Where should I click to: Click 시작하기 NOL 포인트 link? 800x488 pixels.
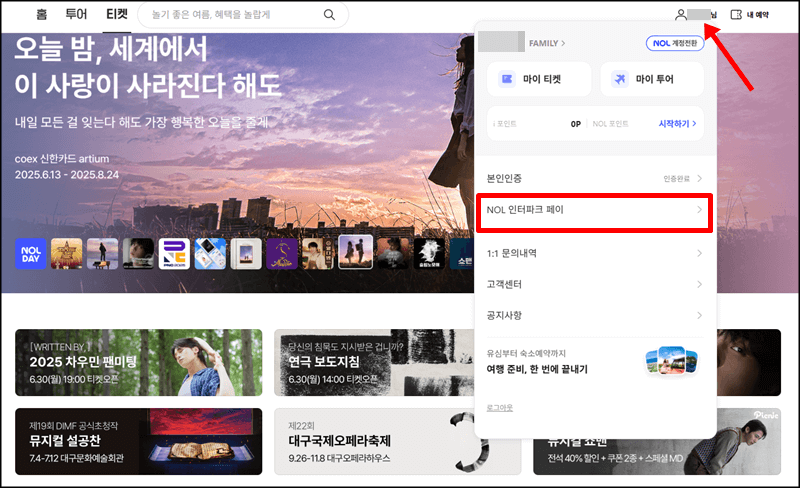(677, 124)
